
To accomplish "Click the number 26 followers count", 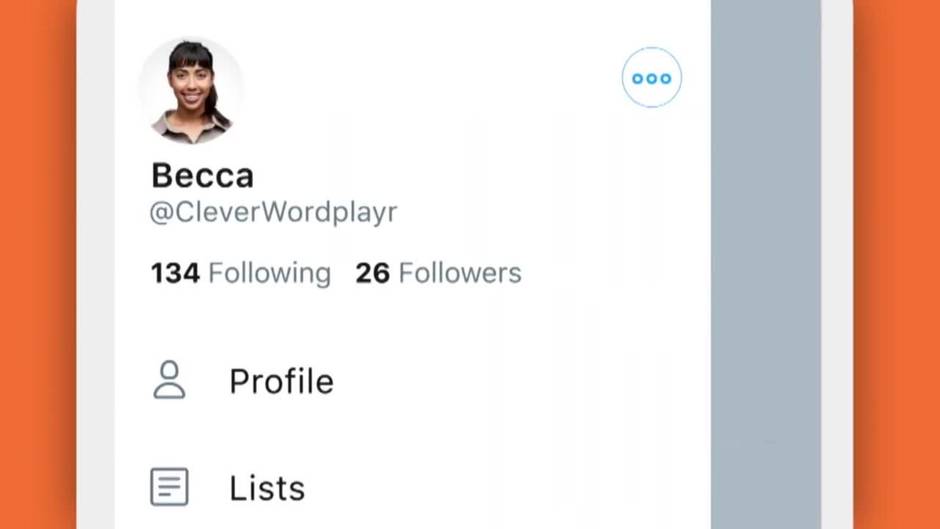I will coord(372,273).
